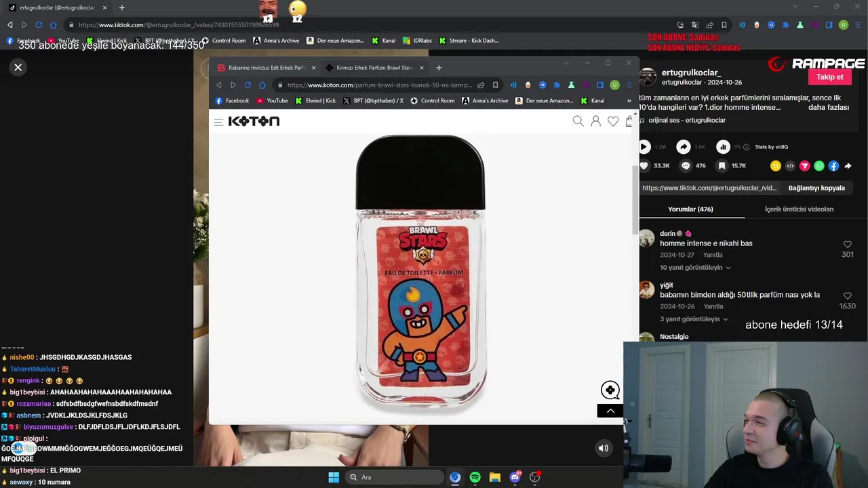Switch to İçerik üreticisi videoları tab
Screen dimensions: 868x488
799,209
